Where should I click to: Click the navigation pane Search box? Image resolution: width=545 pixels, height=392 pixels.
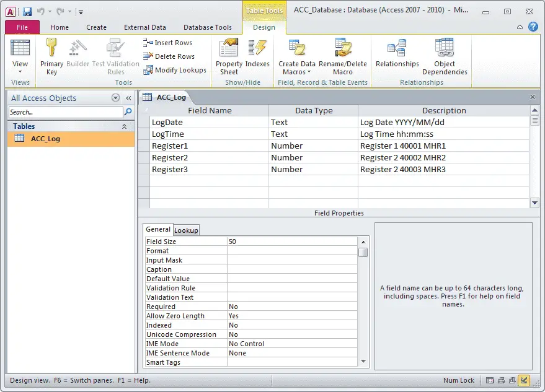66,112
